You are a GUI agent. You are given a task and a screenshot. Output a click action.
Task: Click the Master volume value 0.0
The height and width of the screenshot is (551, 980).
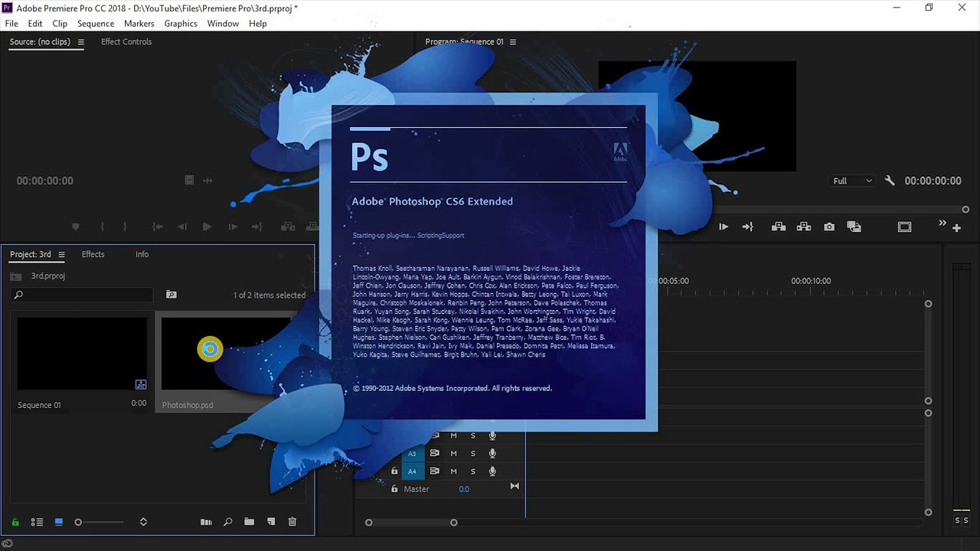tap(464, 489)
